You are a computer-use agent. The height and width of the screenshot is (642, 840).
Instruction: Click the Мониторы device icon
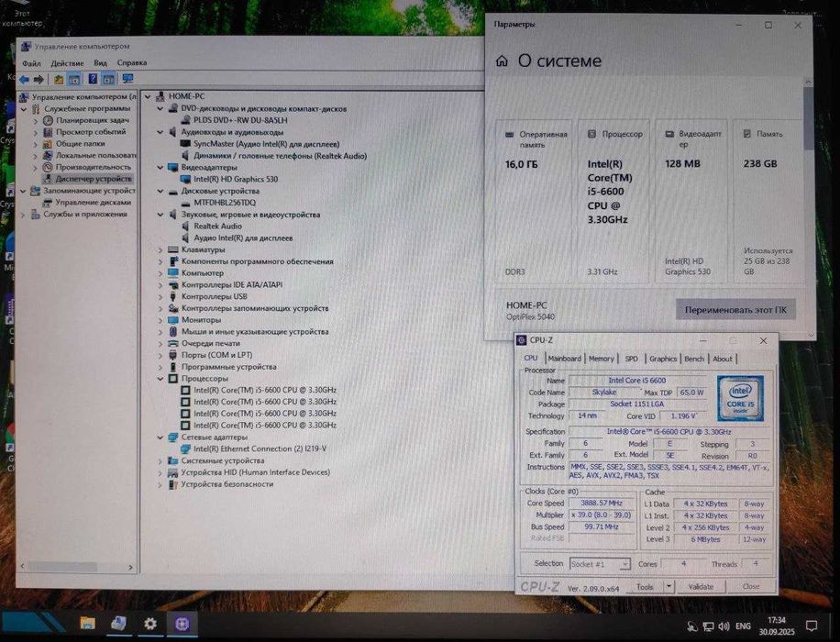[173, 320]
